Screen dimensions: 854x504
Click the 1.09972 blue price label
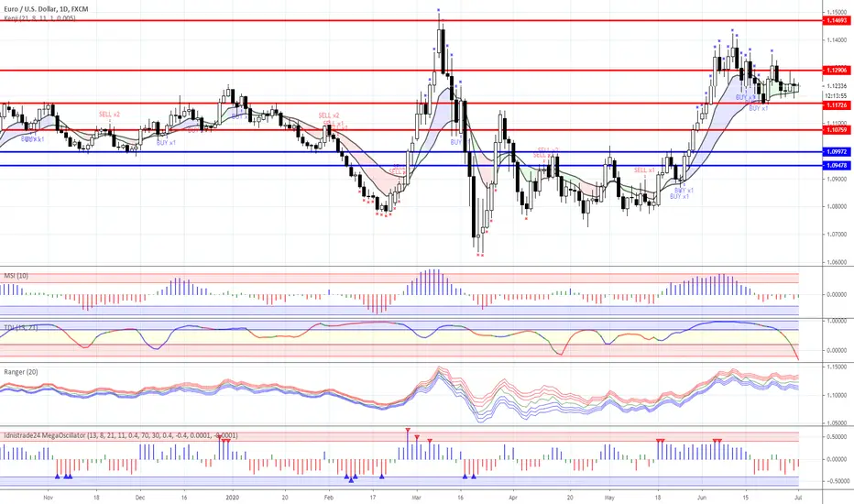coord(836,152)
